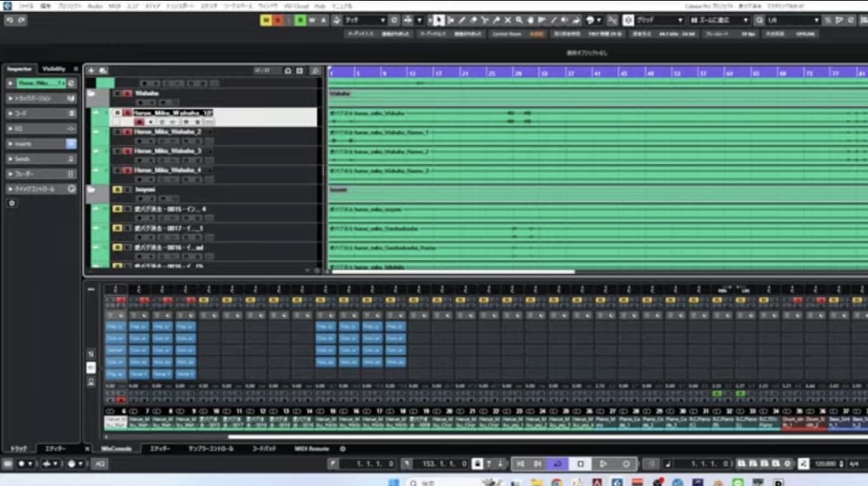This screenshot has width=868, height=486.
Task: Open the grid type dropdown ズームに適応
Action: pos(719,20)
